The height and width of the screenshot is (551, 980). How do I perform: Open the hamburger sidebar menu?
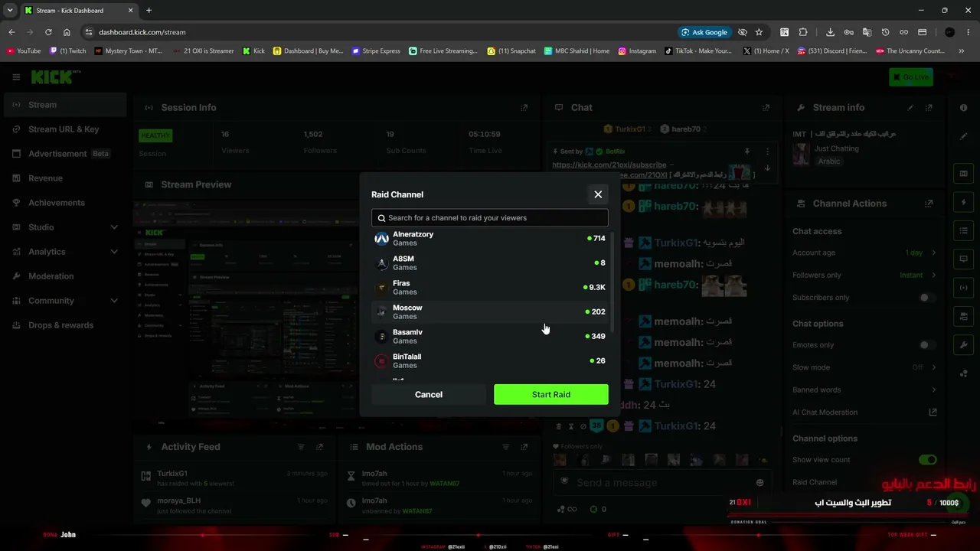coord(16,77)
